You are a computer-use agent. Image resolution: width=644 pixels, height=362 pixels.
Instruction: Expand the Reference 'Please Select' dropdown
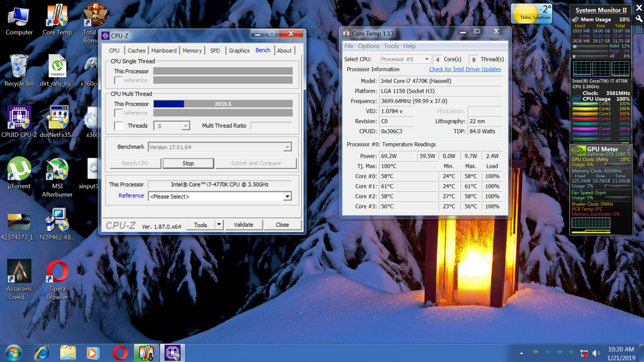287,196
